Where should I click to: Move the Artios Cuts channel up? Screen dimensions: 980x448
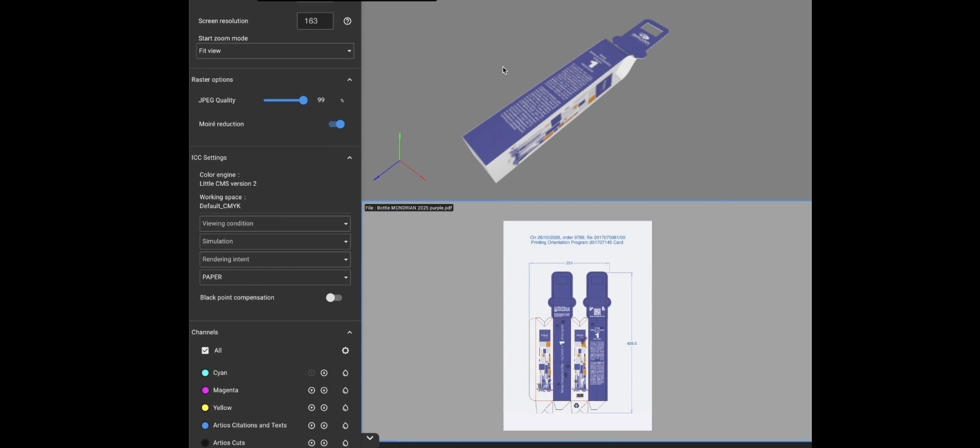tap(311, 442)
